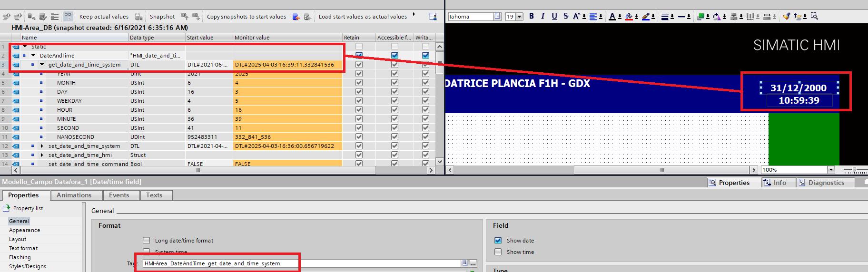Click the rotate object icon
The width and height of the screenshot is (868, 272).
pos(717,17)
